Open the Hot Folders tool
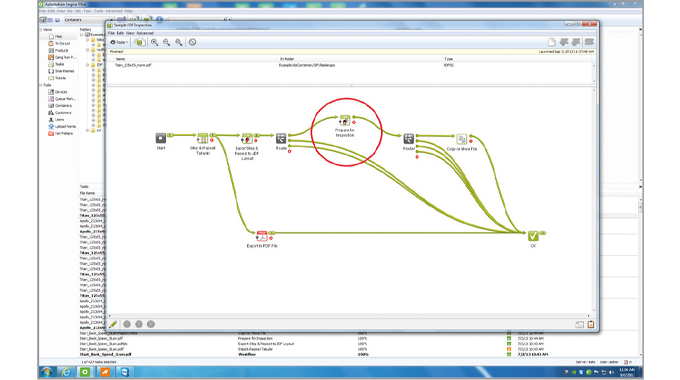The width and height of the screenshot is (680, 380). 61,133
